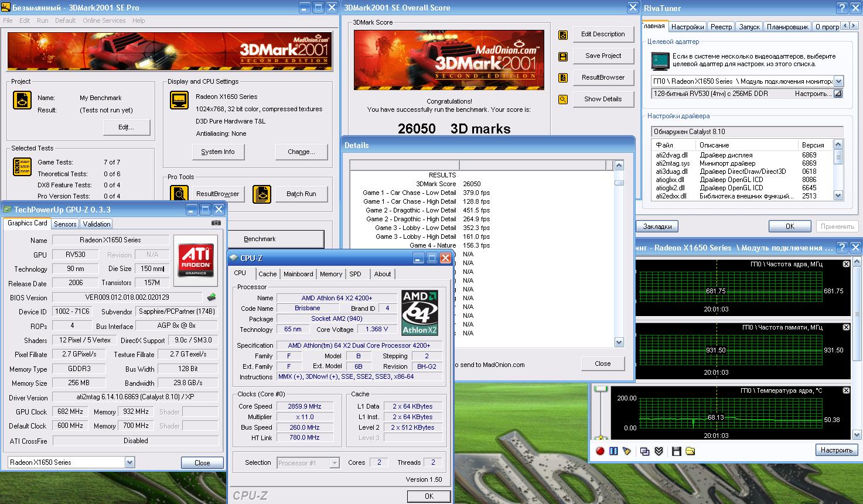This screenshot has width=863, height=504.
Task: Open the Online Services menu in 3DMark
Action: (x=104, y=20)
